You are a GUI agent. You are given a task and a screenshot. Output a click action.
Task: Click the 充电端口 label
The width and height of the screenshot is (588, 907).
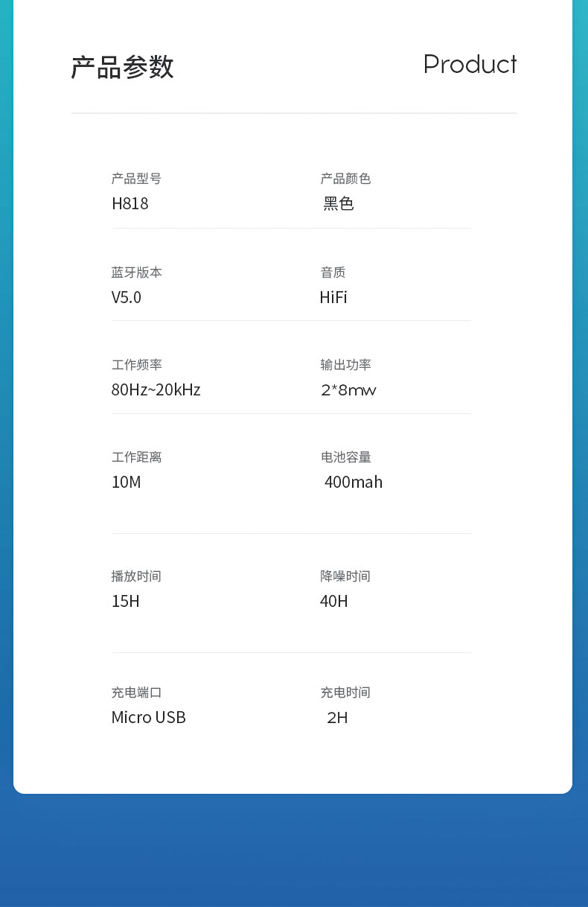137,693
